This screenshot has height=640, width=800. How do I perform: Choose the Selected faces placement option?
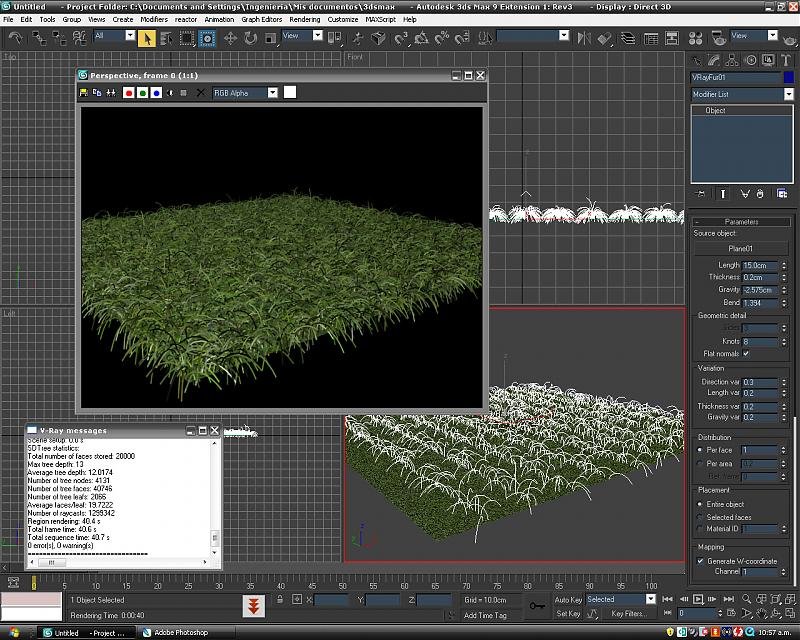(699, 516)
